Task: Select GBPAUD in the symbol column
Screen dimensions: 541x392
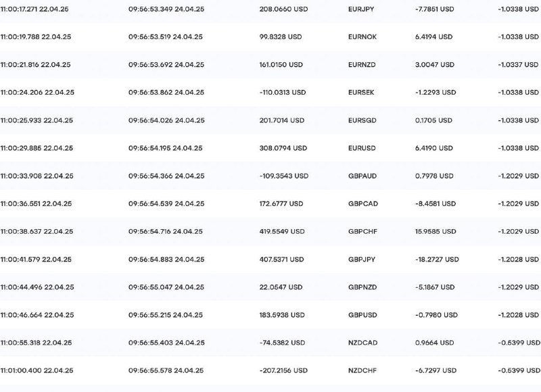Action: [362, 176]
